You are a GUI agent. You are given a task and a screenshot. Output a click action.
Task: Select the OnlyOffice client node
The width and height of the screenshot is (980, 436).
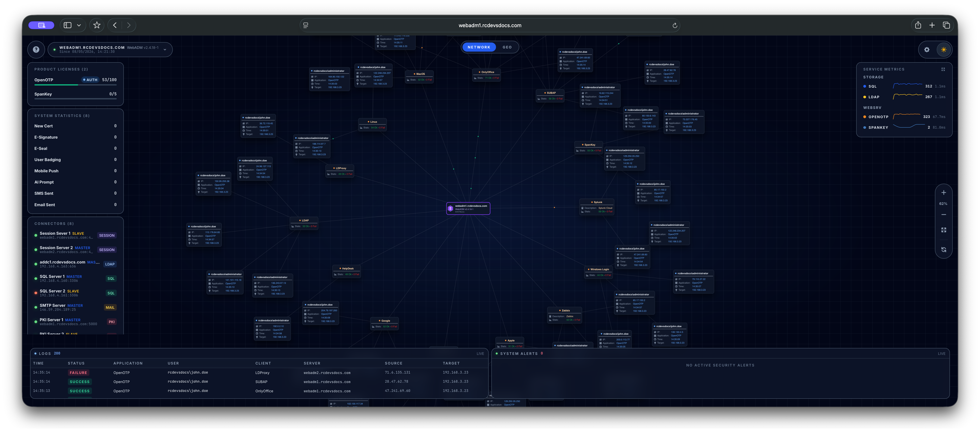pos(486,75)
